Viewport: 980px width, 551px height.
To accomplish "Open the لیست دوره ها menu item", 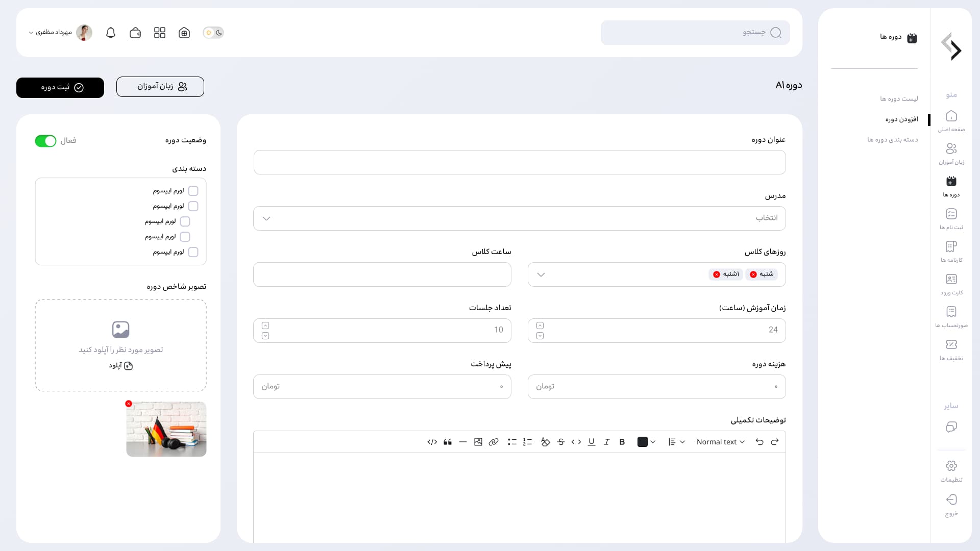I will point(898,98).
